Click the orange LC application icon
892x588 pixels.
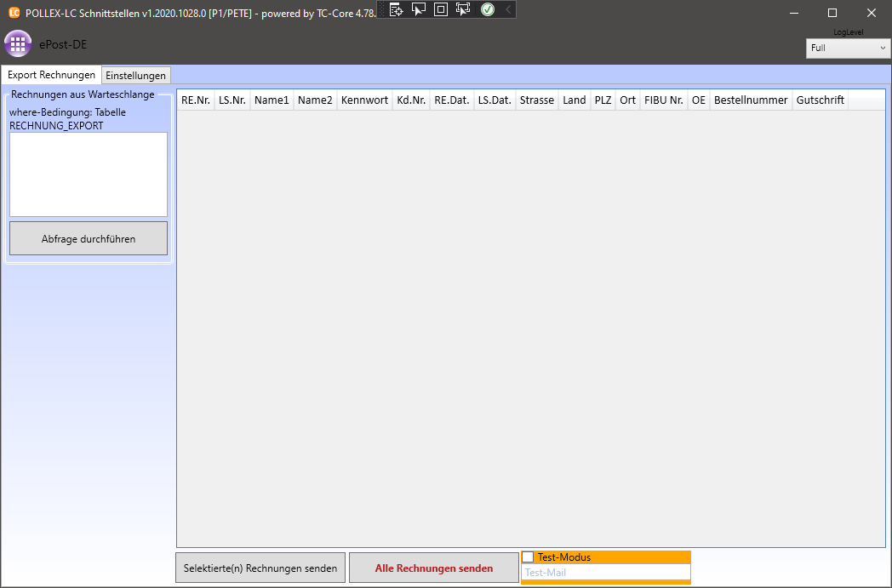tap(14, 13)
